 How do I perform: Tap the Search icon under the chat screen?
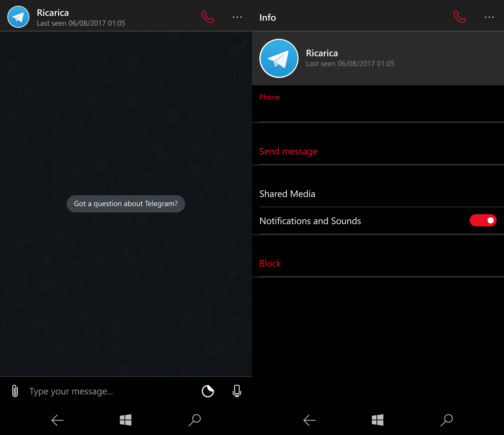(x=195, y=420)
